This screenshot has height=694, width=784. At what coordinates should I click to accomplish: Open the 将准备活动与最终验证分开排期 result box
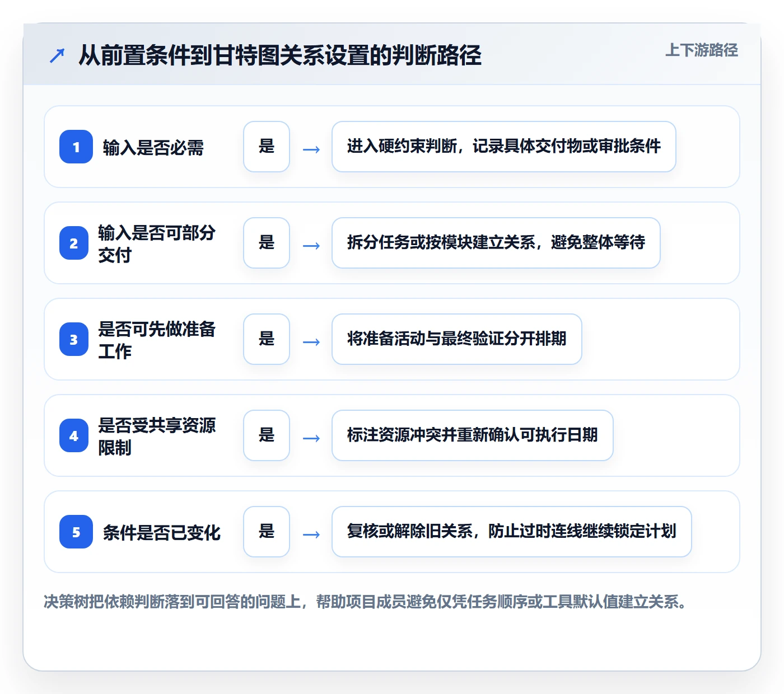pos(457,339)
